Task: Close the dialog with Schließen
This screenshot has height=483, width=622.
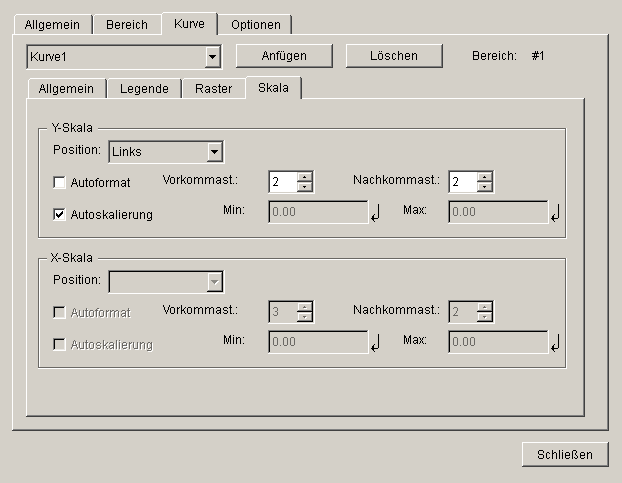Action: click(565, 454)
